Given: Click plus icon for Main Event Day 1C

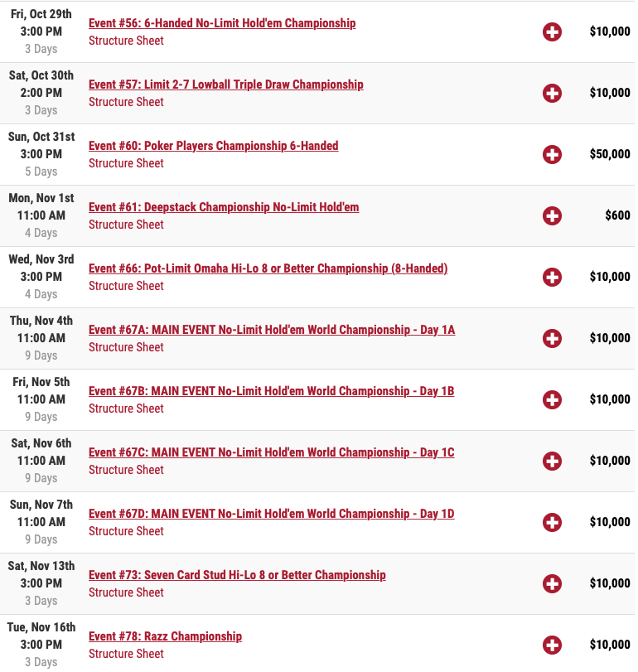Looking at the screenshot, I should point(552,461).
